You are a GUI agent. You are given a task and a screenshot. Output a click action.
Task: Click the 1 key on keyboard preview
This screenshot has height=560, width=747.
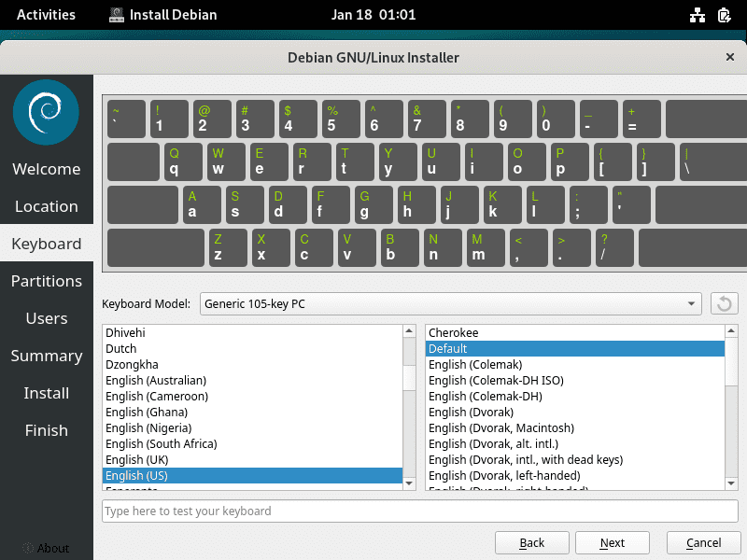[169, 119]
